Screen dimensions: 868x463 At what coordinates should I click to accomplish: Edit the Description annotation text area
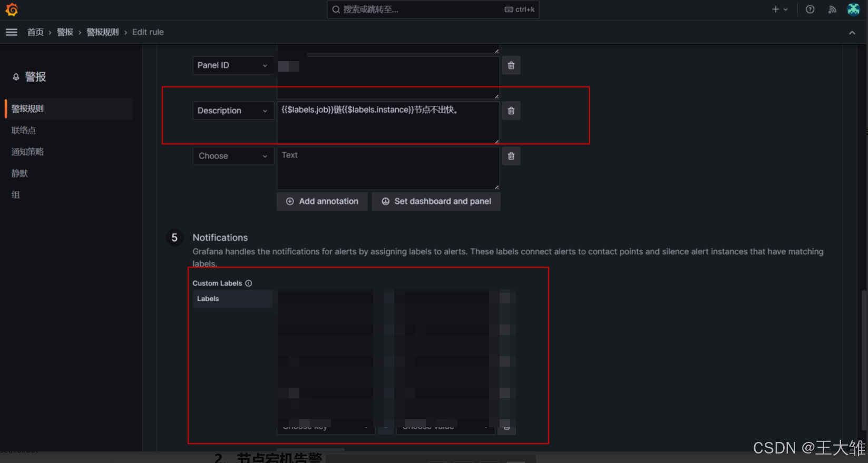click(x=388, y=123)
